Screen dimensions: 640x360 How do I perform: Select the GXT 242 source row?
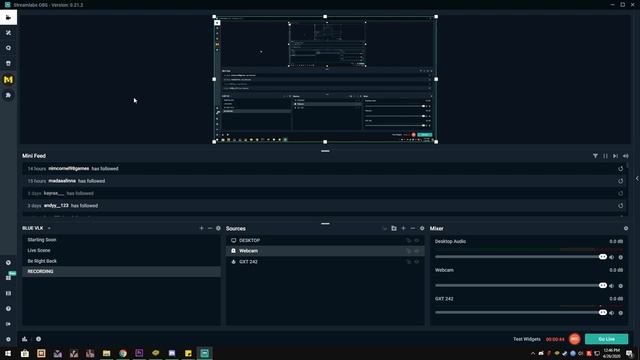pyautogui.click(x=325, y=262)
